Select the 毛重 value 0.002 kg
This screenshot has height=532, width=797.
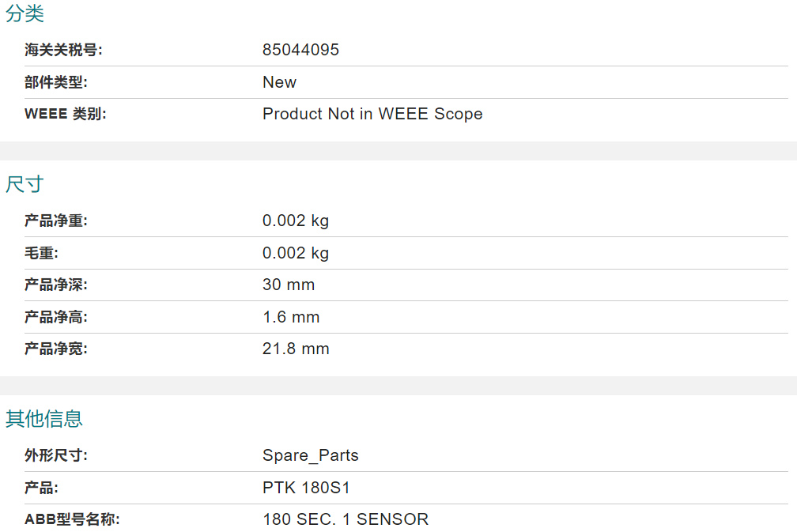pyautogui.click(x=296, y=253)
